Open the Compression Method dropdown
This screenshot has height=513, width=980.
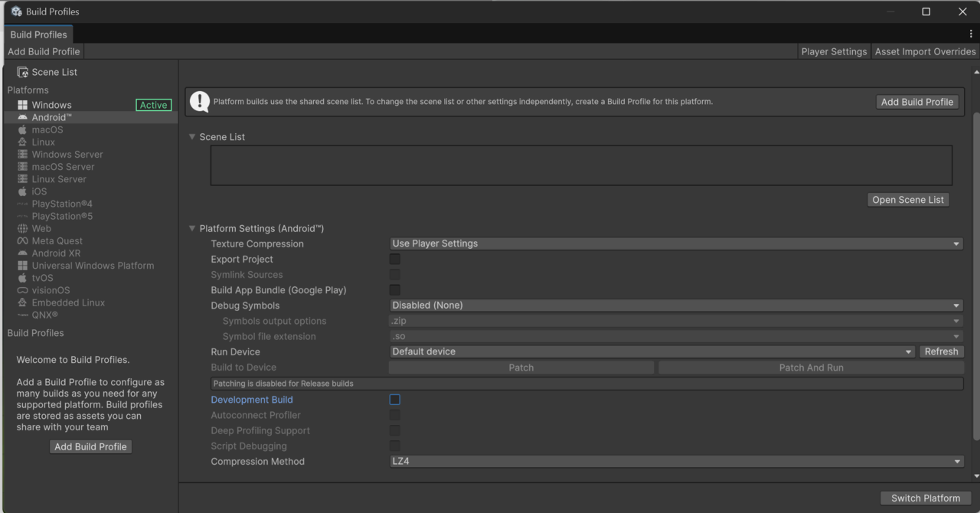[675, 461]
